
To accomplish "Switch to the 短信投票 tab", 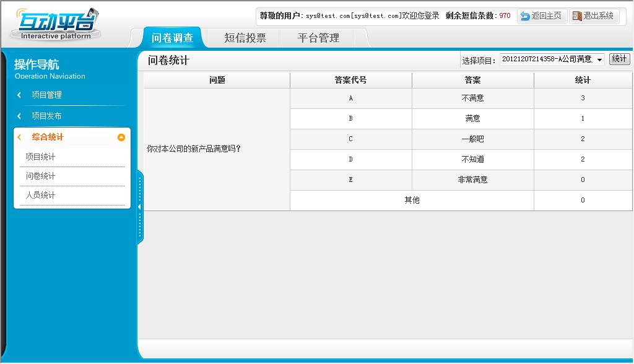I will point(245,38).
